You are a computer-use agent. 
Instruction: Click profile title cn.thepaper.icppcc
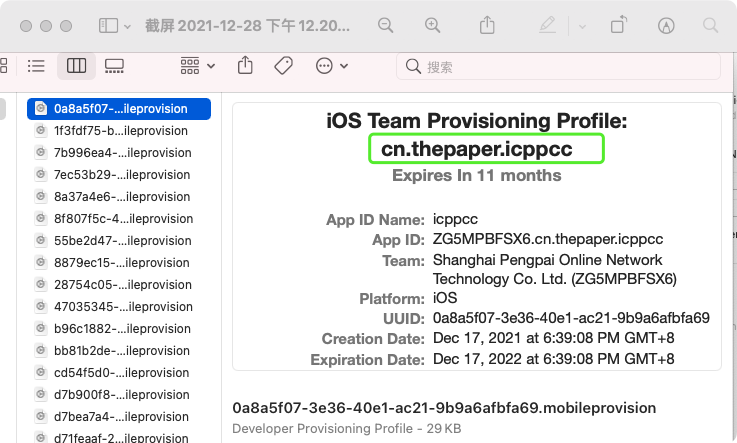(x=477, y=149)
